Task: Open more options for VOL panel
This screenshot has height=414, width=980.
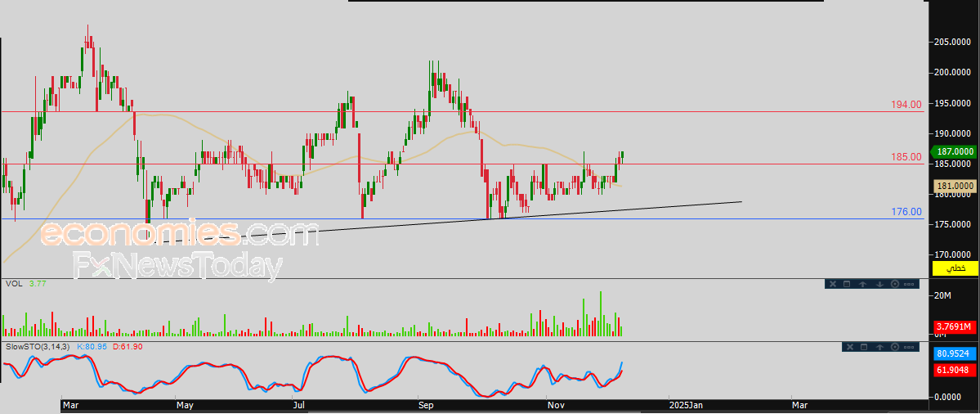Action: point(909,284)
